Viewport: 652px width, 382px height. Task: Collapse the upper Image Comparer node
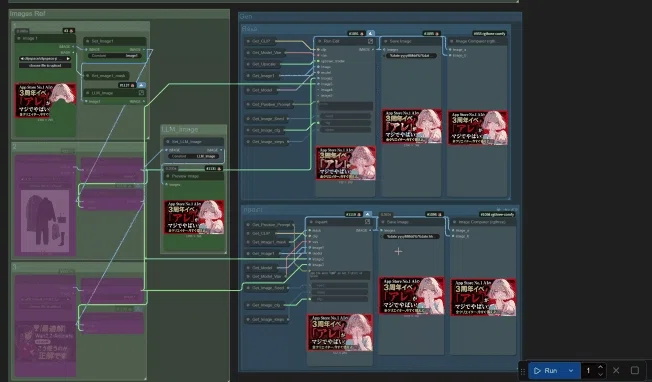pos(452,41)
